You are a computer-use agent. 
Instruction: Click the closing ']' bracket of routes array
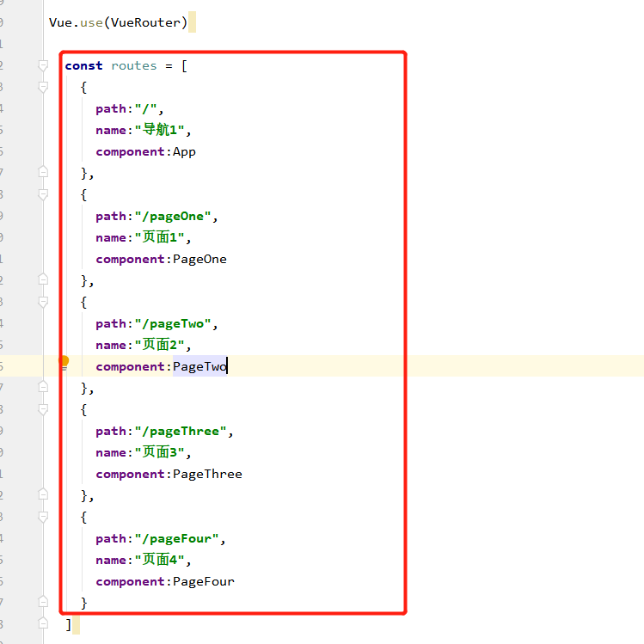[x=69, y=625]
